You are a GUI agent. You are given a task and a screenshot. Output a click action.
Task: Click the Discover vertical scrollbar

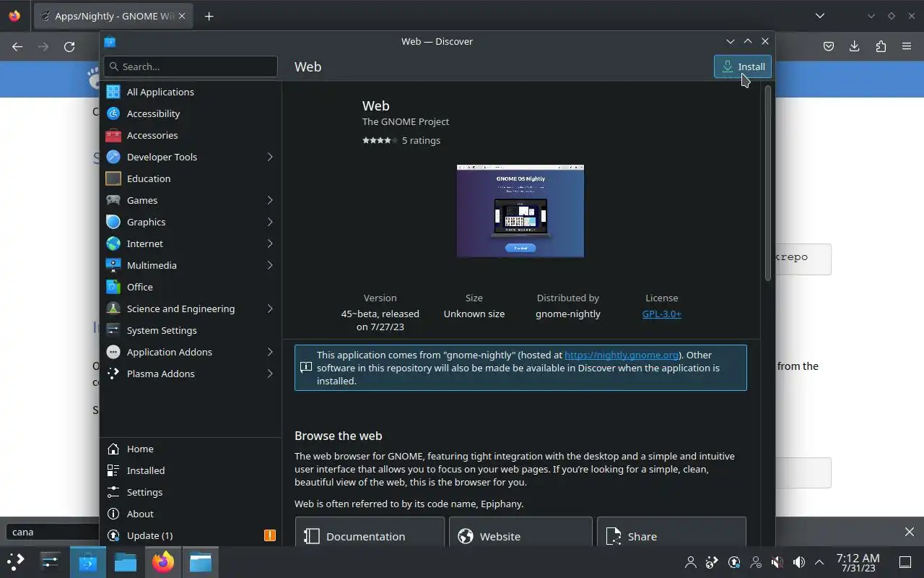(768, 184)
